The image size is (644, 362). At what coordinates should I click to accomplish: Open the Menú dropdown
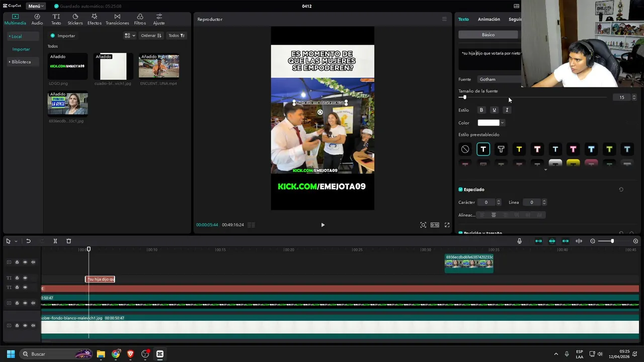[x=36, y=6]
